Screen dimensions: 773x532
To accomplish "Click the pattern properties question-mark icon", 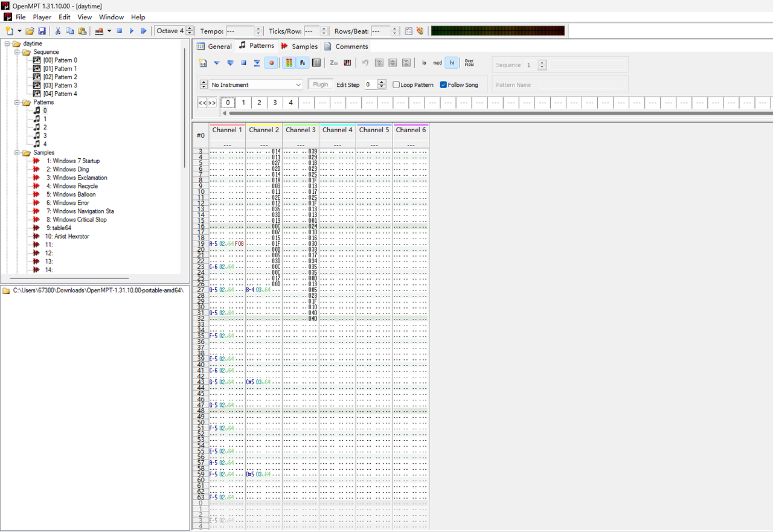I will [x=379, y=63].
